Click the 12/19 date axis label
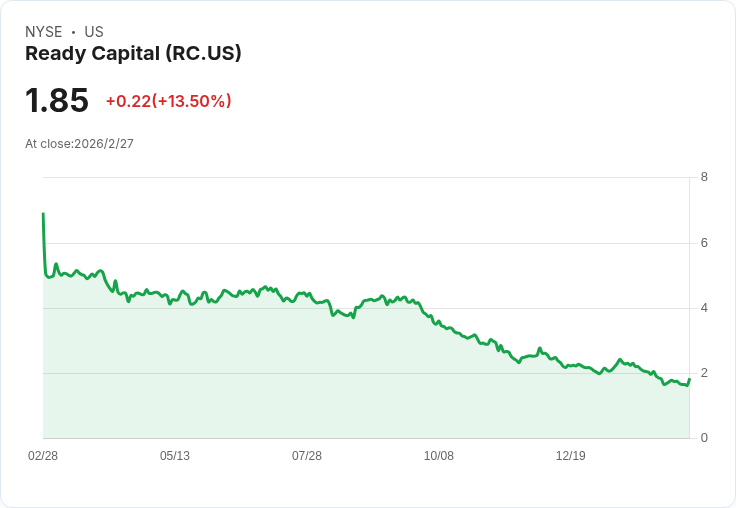The image size is (736, 508). (x=571, y=456)
